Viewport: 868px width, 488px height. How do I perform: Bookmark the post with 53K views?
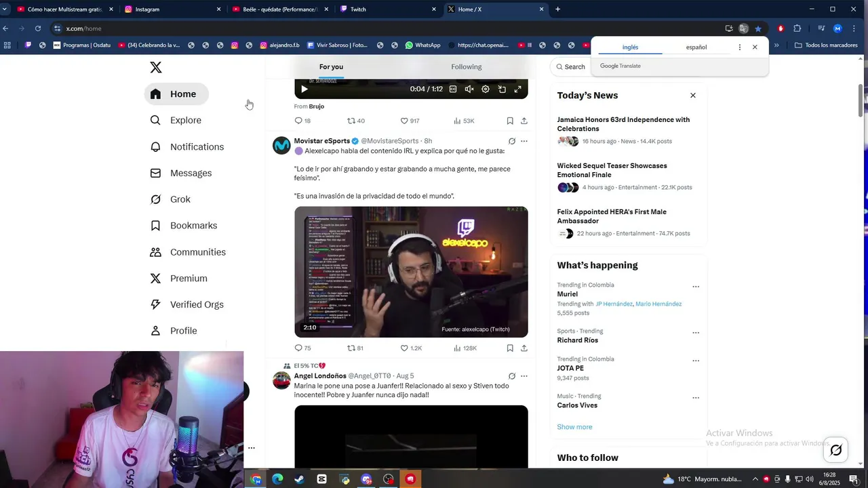click(510, 121)
